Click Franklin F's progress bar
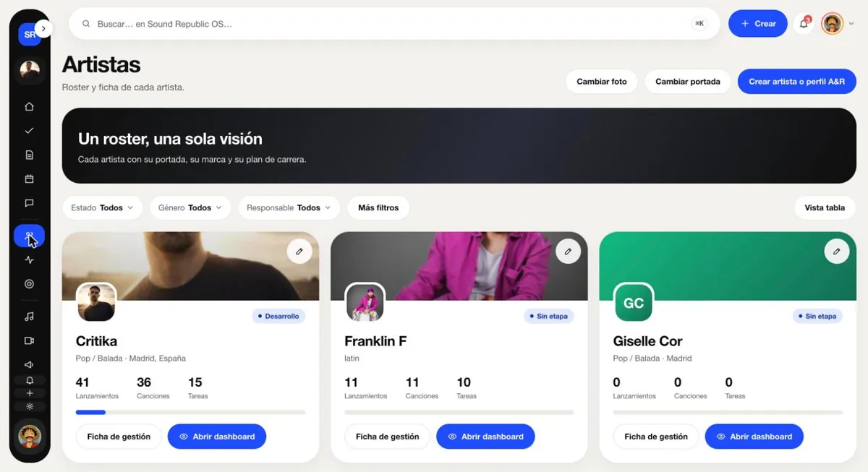The image size is (868, 472). pyautogui.click(x=459, y=413)
